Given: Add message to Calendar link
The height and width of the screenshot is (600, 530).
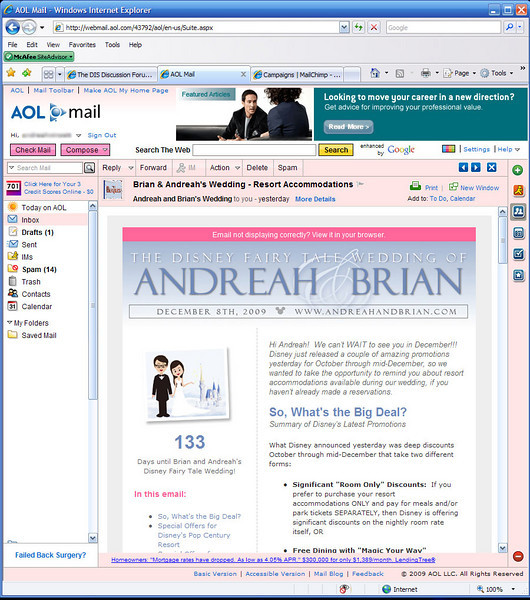Looking at the screenshot, I should pyautogui.click(x=462, y=199).
